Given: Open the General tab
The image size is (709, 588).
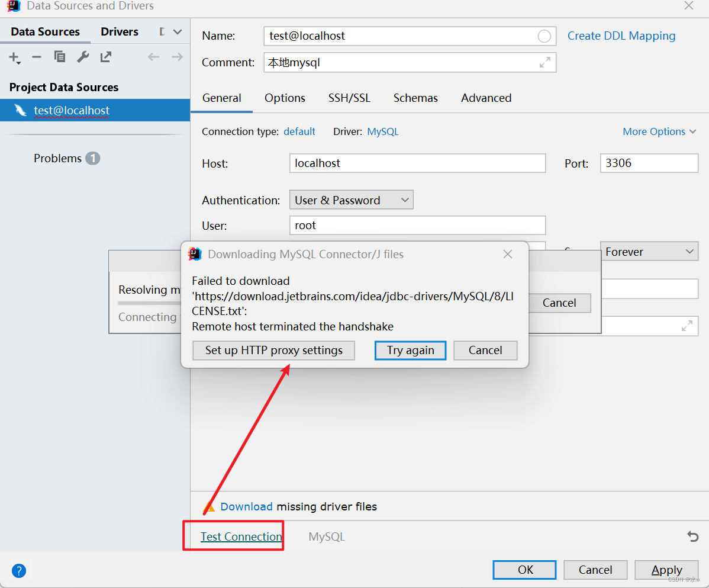Looking at the screenshot, I should (221, 98).
